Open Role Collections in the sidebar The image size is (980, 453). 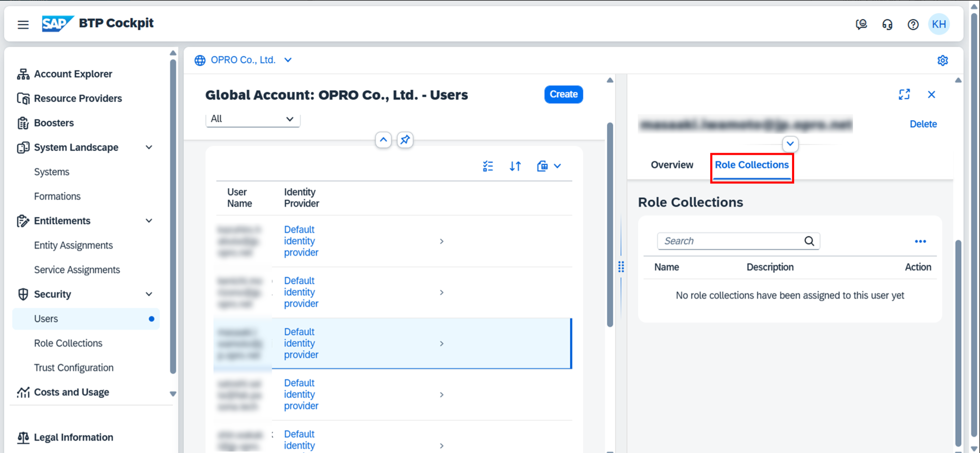(68, 343)
